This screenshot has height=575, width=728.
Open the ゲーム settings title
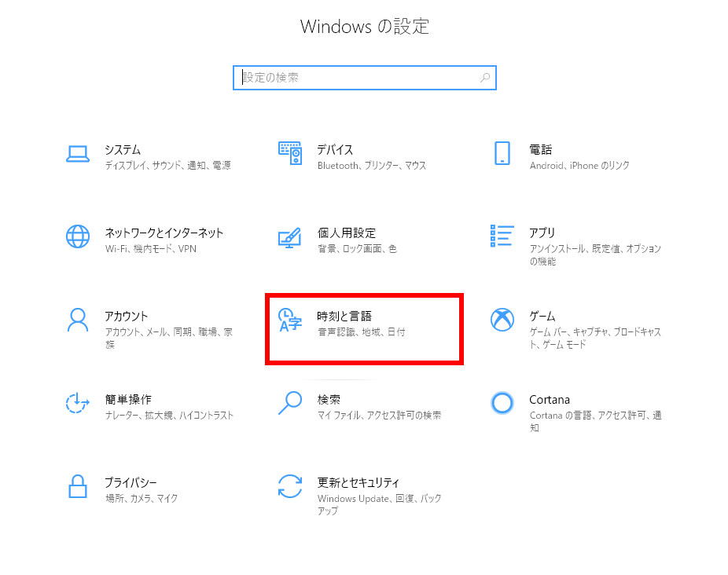click(542, 316)
